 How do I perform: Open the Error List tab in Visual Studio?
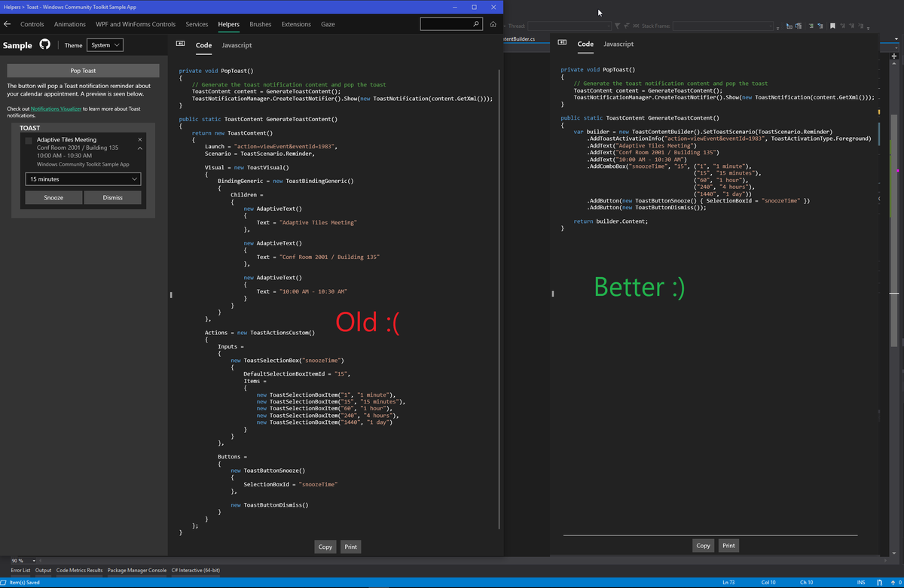pyautogui.click(x=20, y=571)
